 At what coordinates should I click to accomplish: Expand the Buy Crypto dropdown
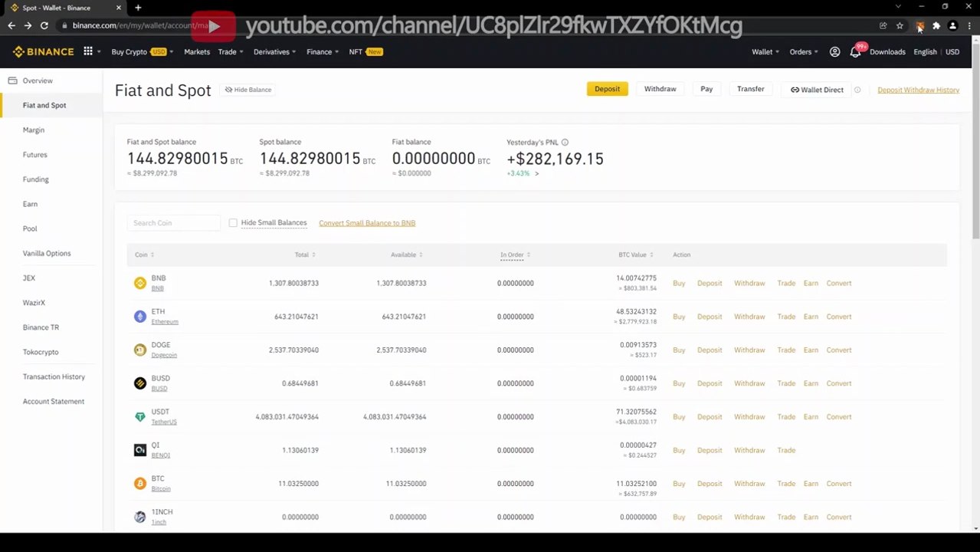pyautogui.click(x=143, y=51)
